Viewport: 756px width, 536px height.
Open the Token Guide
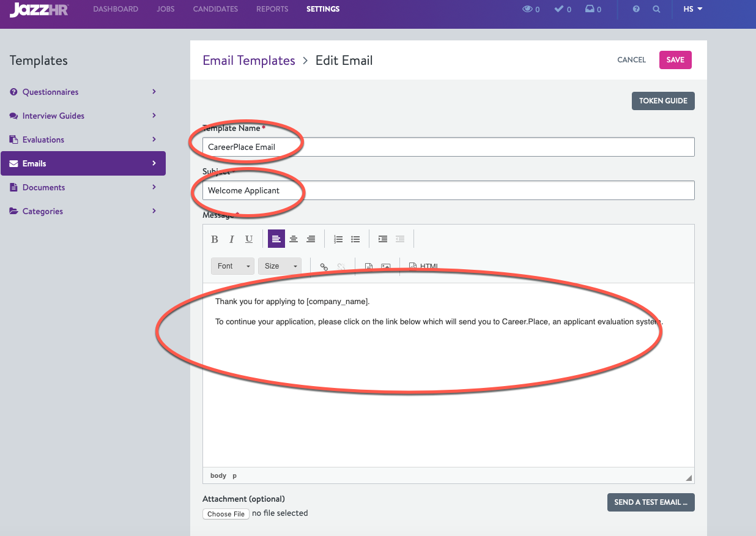(x=663, y=101)
